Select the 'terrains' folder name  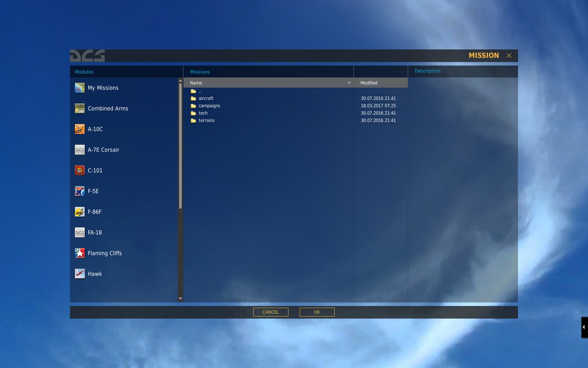[206, 121]
